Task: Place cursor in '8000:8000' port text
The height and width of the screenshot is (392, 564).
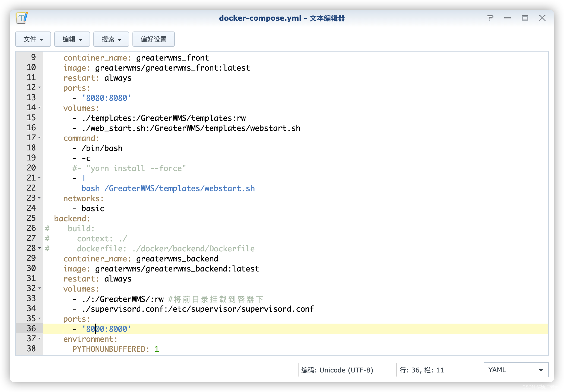Action: click(x=106, y=329)
